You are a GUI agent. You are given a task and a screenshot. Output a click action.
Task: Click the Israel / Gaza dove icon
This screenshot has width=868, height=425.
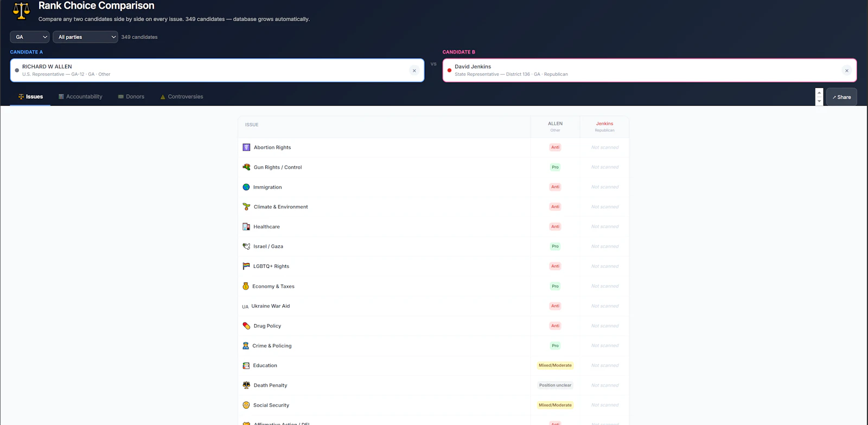(246, 246)
